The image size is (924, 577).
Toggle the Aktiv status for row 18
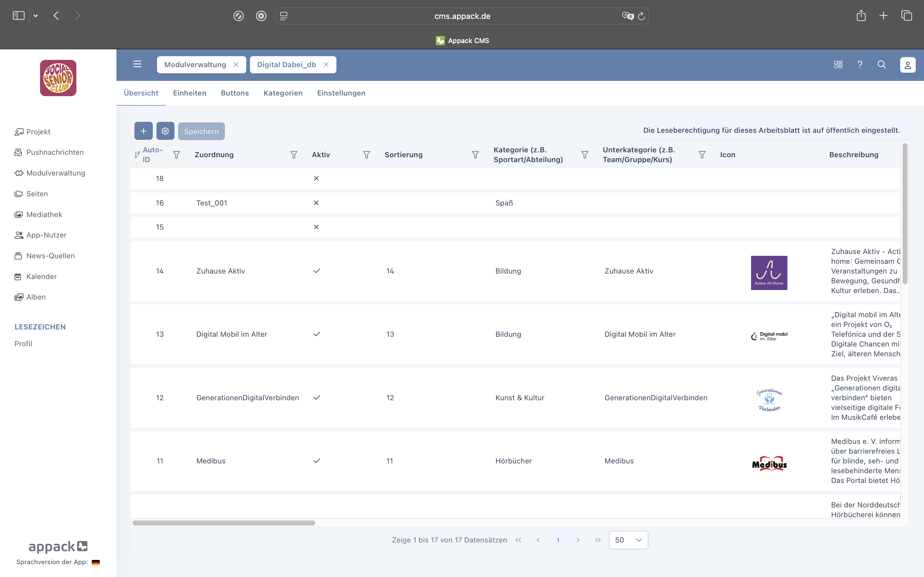coord(316,178)
